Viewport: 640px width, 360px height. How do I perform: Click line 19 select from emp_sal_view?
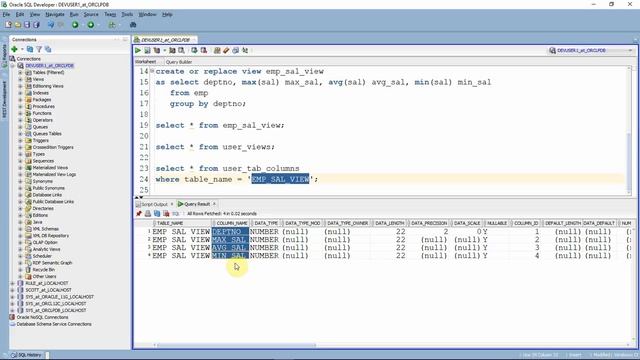point(220,125)
